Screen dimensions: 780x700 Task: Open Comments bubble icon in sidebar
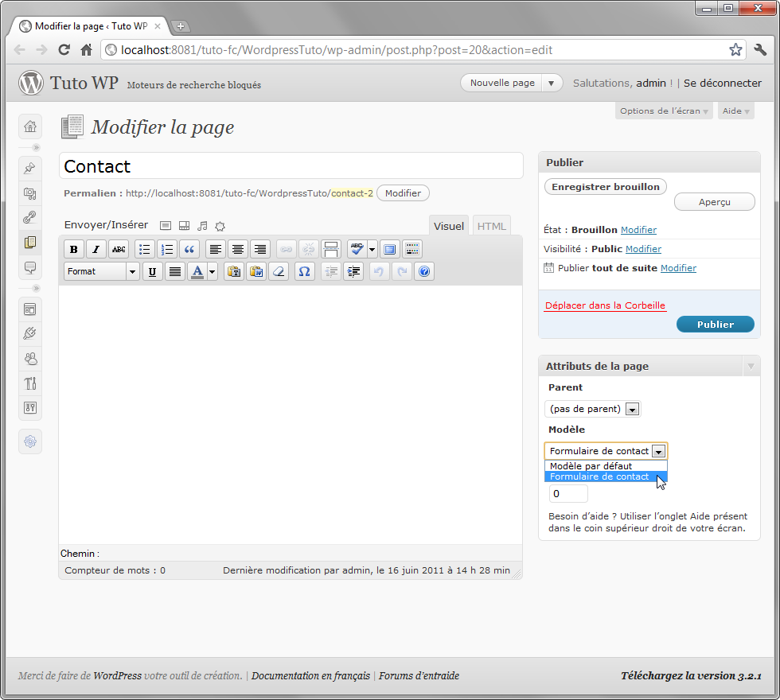(x=30, y=267)
